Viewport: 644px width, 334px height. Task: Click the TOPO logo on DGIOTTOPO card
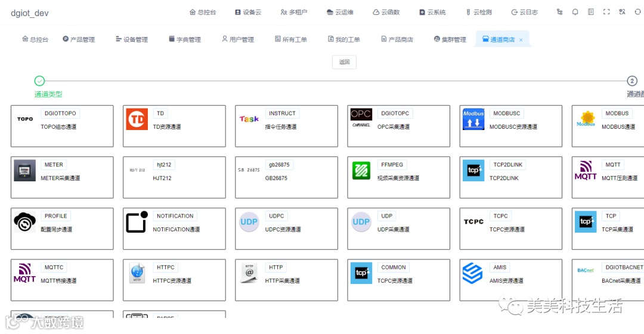(x=25, y=119)
